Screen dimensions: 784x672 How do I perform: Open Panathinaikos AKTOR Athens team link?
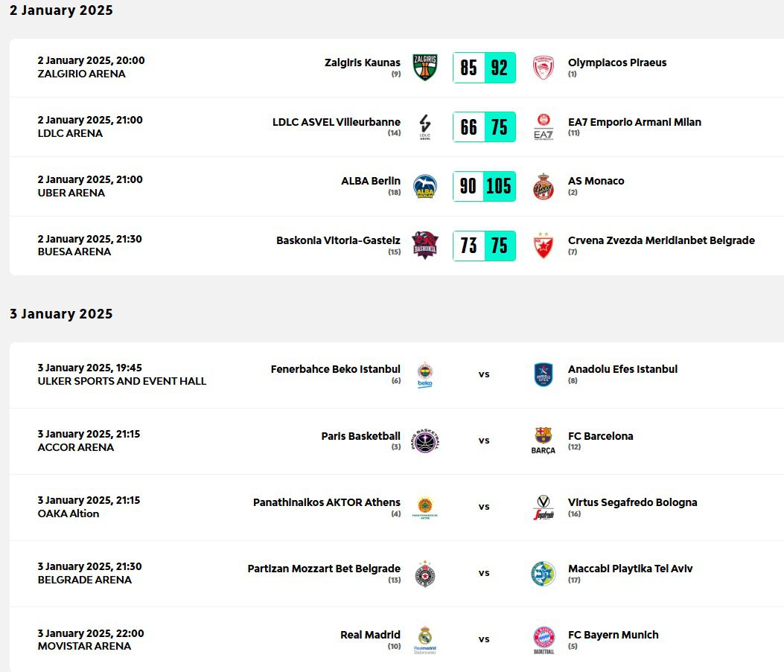[326, 502]
